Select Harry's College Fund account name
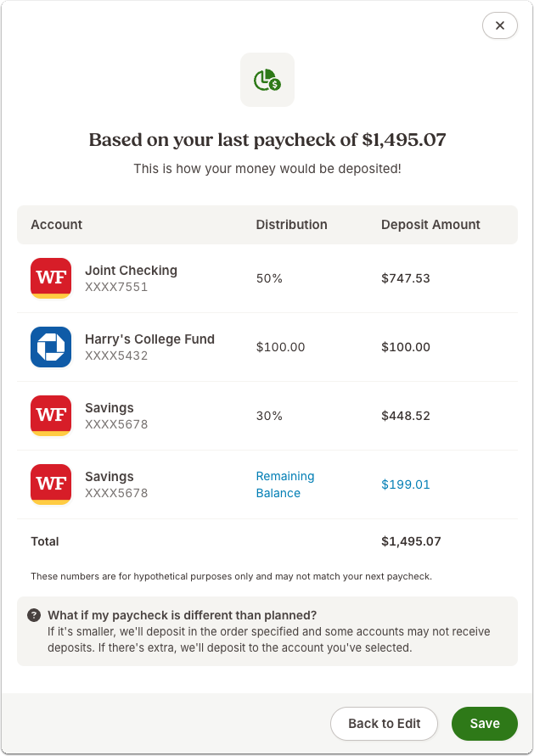534x756 pixels. 149,339
